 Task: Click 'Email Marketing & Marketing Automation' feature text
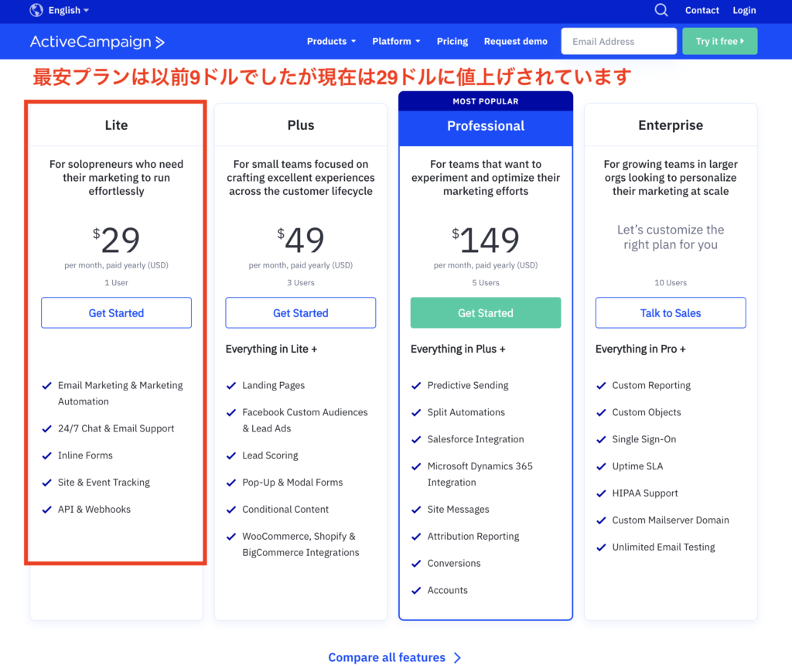click(x=120, y=394)
